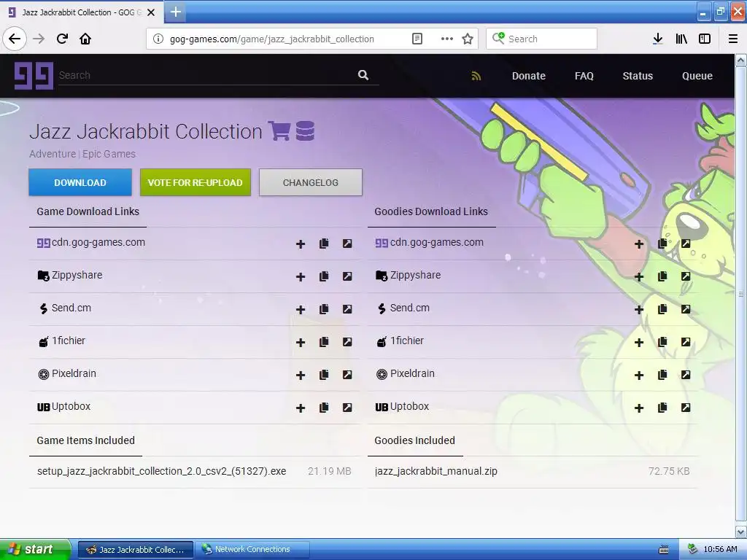
Task: Click the shopping cart icon beside game title
Action: point(279,131)
